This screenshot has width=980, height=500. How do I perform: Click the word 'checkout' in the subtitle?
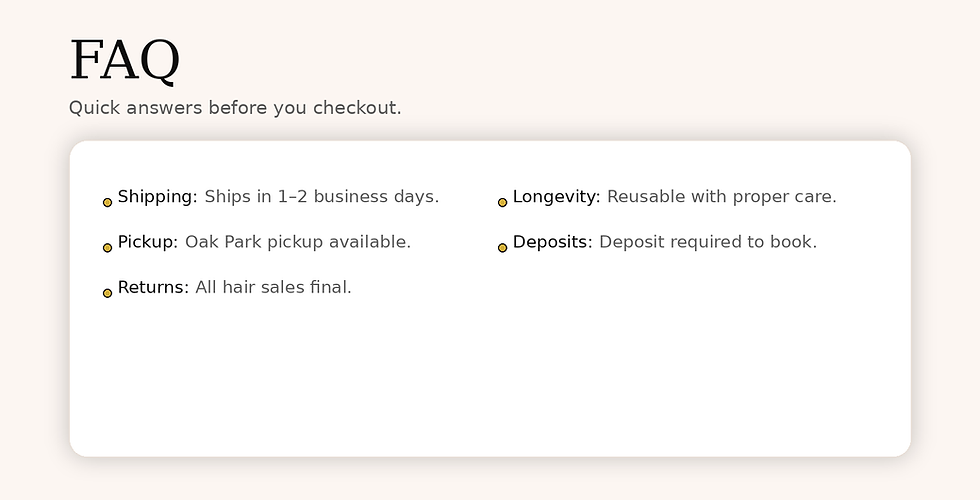tap(356, 108)
